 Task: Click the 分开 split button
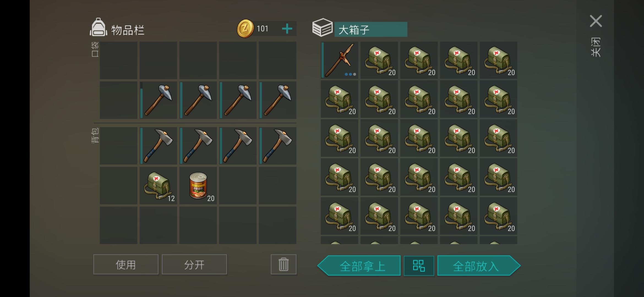click(x=194, y=264)
